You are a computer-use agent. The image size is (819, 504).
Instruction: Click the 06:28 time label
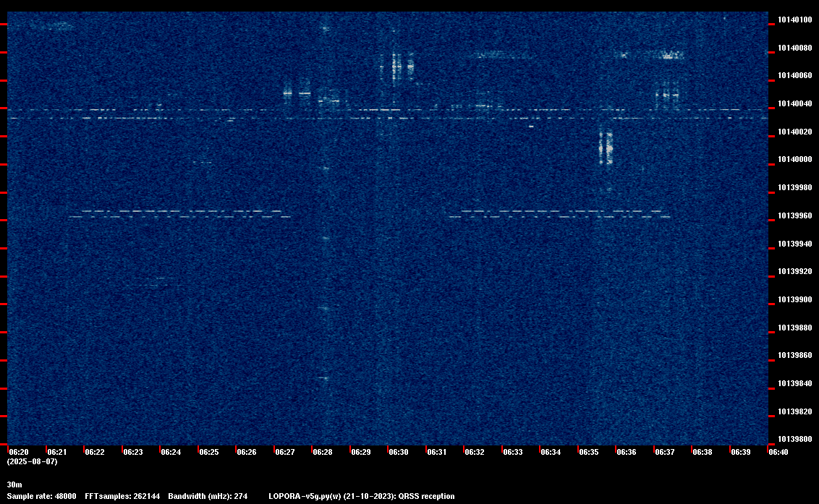coord(323,452)
